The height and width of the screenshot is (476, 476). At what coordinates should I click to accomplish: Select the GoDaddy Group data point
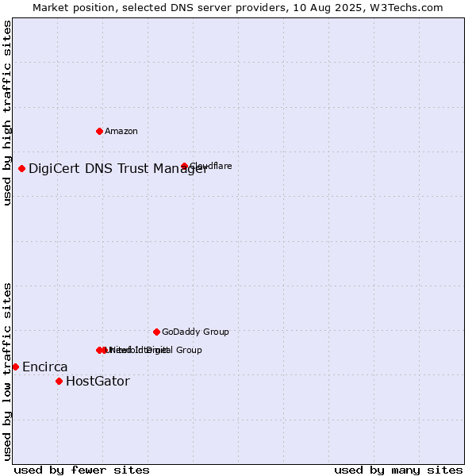pos(156,332)
